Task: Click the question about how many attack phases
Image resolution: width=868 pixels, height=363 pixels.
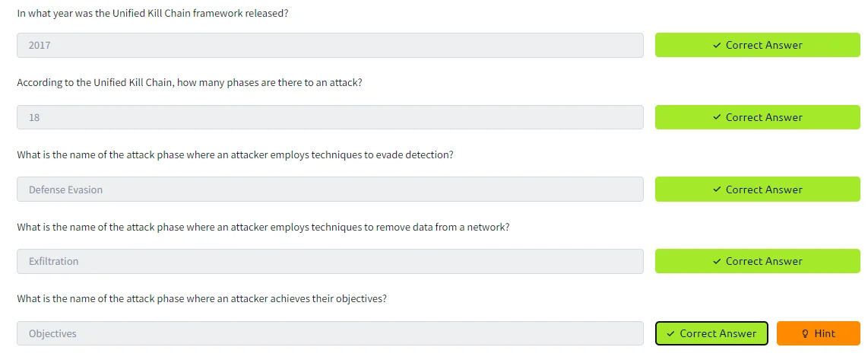Action: point(190,83)
